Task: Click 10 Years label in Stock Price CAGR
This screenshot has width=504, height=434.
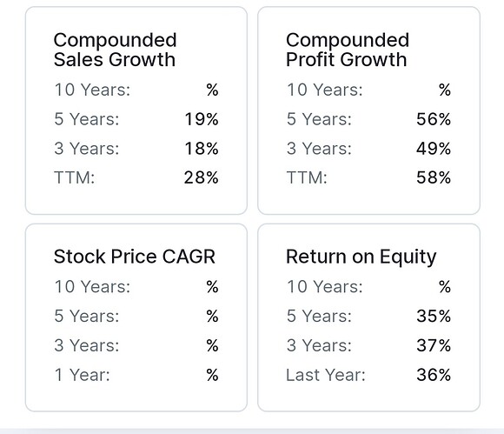Action: click(x=92, y=286)
